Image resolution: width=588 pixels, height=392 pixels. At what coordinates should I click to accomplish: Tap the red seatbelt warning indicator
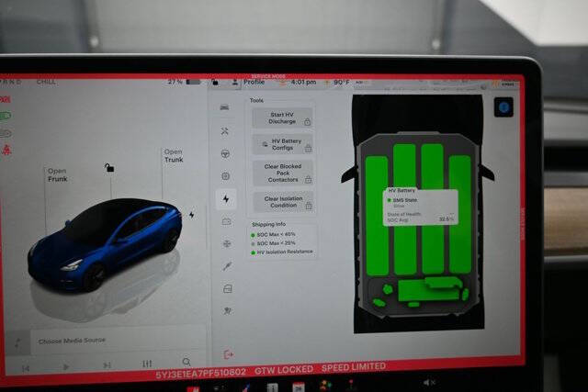click(x=6, y=150)
